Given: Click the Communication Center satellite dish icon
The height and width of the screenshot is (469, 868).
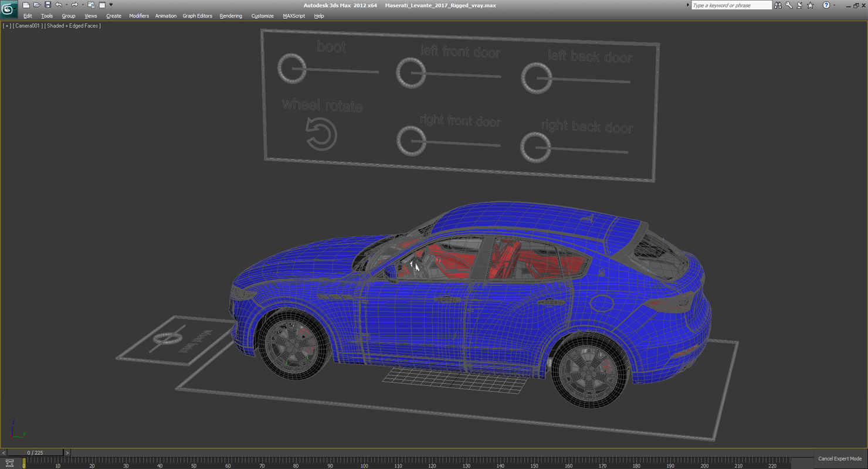Looking at the screenshot, I should 799,5.
